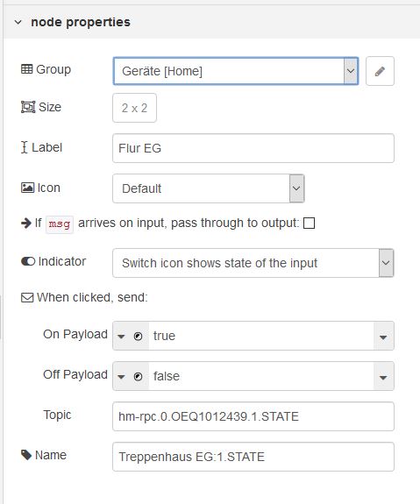The width and height of the screenshot is (420, 504).
Task: Click the tag icon beside Name
Action: [26, 455]
